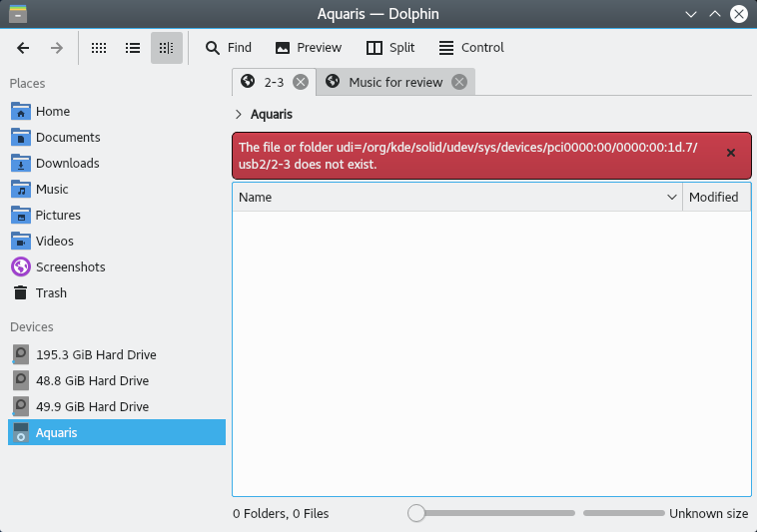Click the Music folder icon
Screen dimensions: 757x532
coord(21,190)
